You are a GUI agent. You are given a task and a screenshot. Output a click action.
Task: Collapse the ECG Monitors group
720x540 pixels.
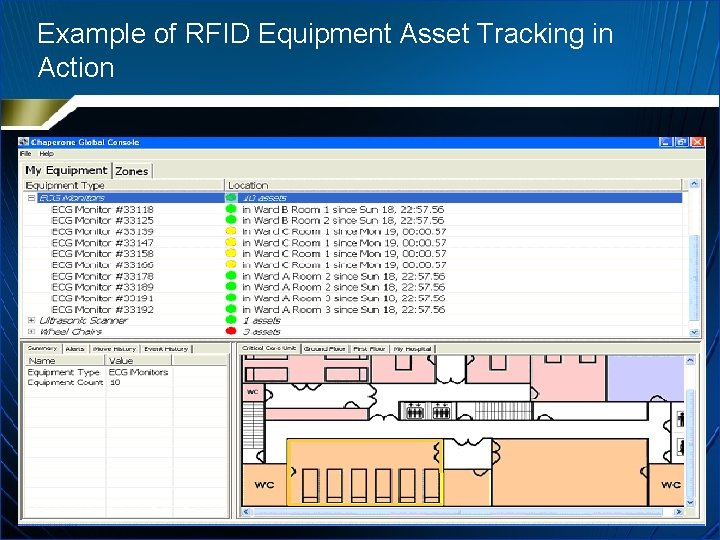(x=31, y=198)
